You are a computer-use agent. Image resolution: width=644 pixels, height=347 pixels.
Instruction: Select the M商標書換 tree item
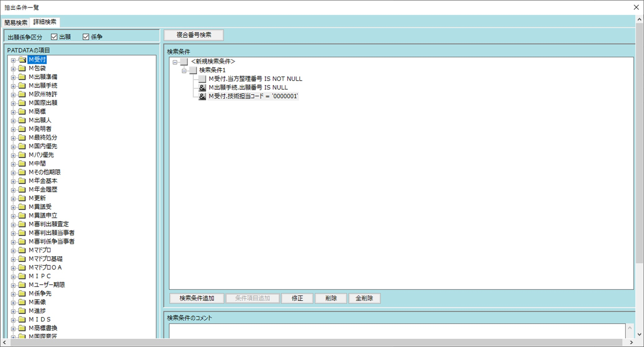tap(43, 328)
